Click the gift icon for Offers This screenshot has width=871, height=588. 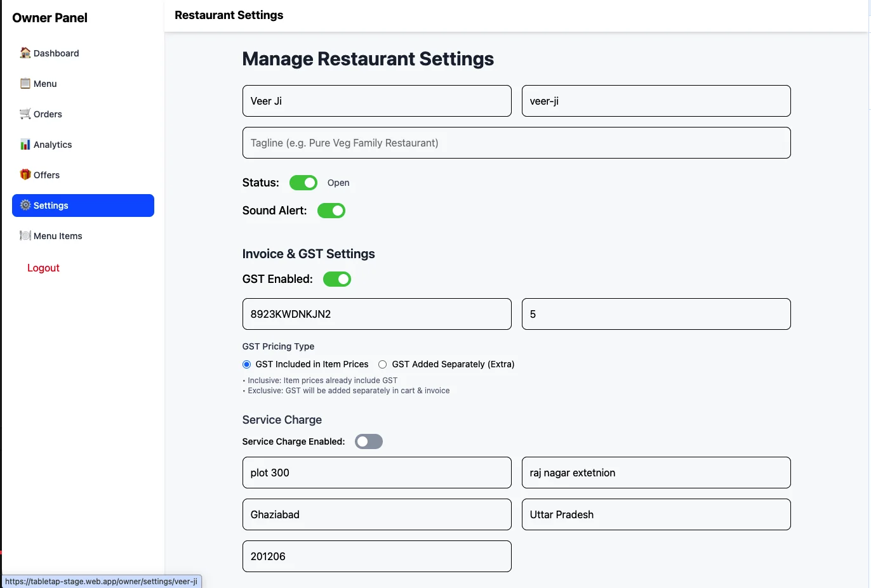[x=25, y=174]
